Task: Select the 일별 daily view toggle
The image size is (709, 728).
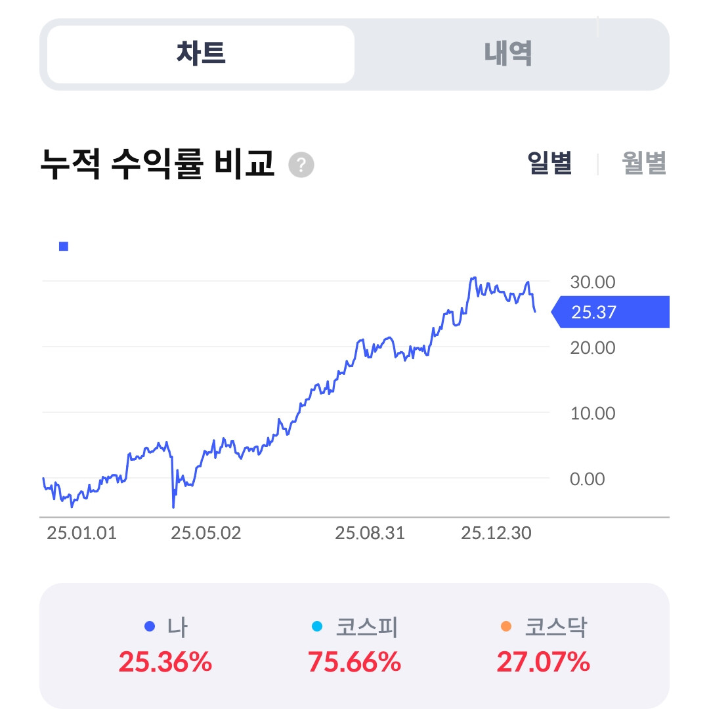Action: tap(549, 163)
